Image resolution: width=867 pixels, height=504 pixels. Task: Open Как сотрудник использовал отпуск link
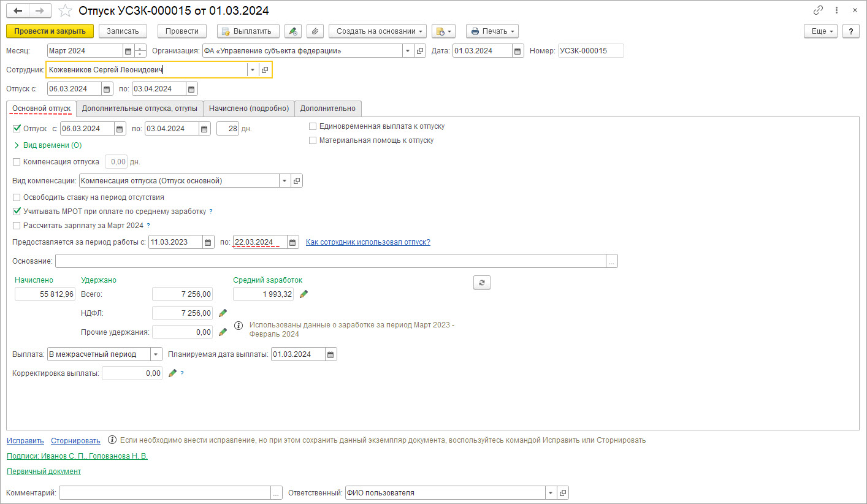(x=368, y=242)
